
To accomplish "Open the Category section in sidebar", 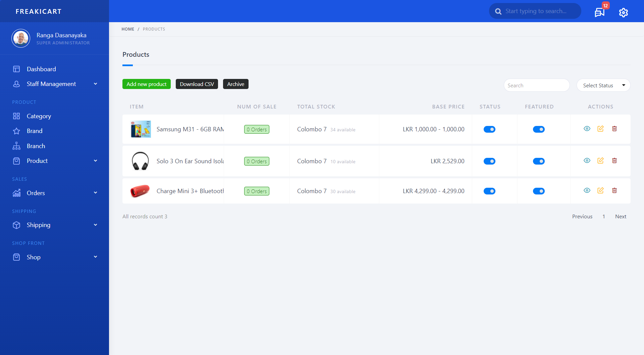I will (x=40, y=116).
